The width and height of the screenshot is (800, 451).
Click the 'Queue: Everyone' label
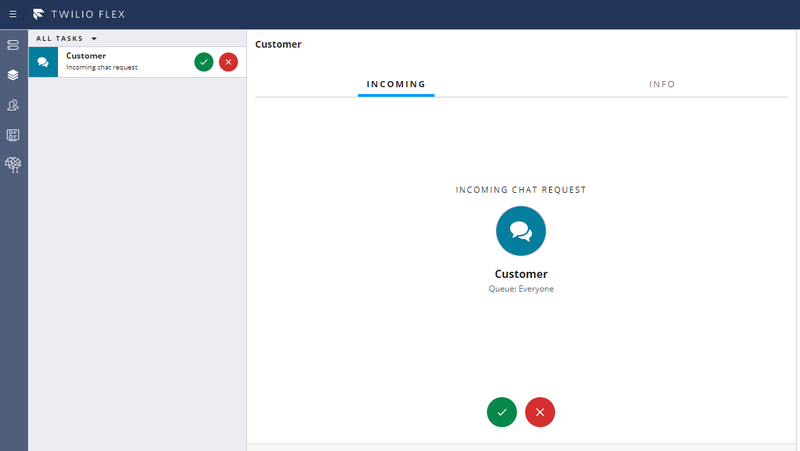point(521,289)
